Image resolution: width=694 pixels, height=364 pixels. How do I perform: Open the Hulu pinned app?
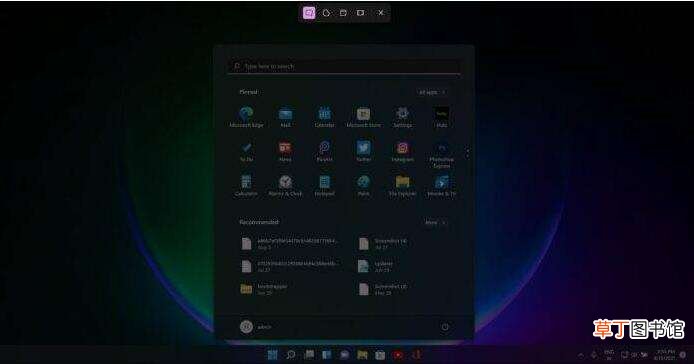[x=441, y=117]
